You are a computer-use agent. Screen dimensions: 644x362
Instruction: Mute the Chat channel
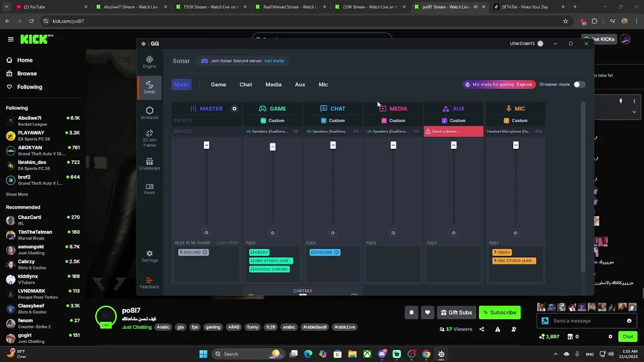click(x=333, y=233)
